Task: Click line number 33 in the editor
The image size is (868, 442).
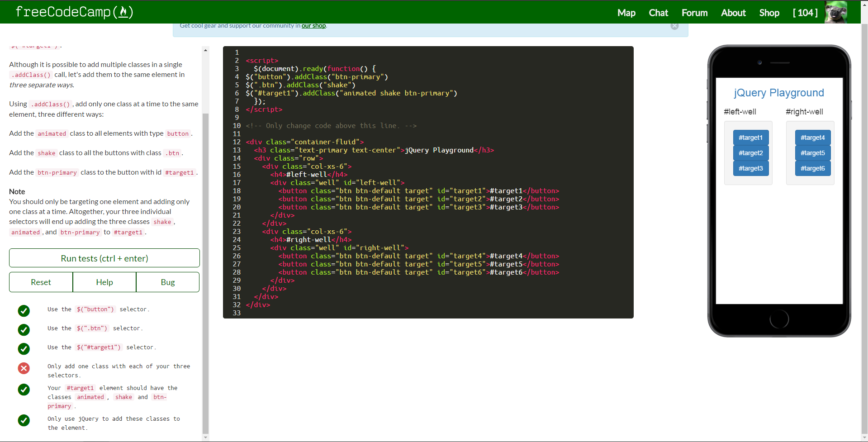Action: coord(237,313)
